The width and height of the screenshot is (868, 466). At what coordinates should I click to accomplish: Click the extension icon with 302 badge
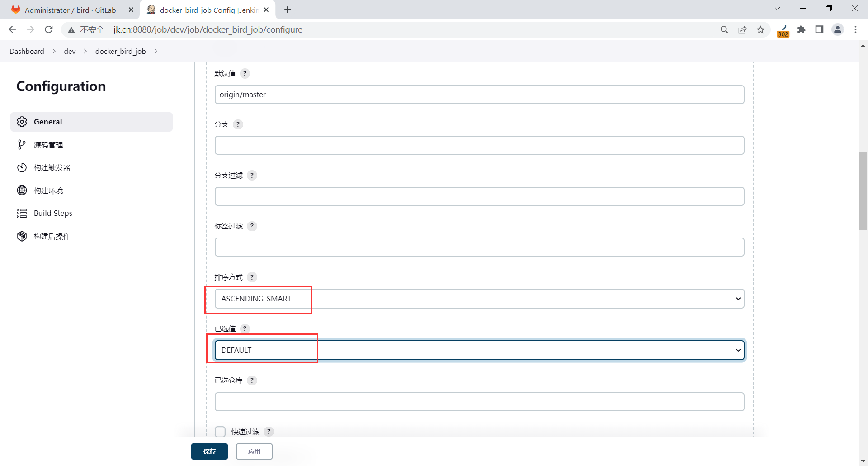pyautogui.click(x=783, y=30)
